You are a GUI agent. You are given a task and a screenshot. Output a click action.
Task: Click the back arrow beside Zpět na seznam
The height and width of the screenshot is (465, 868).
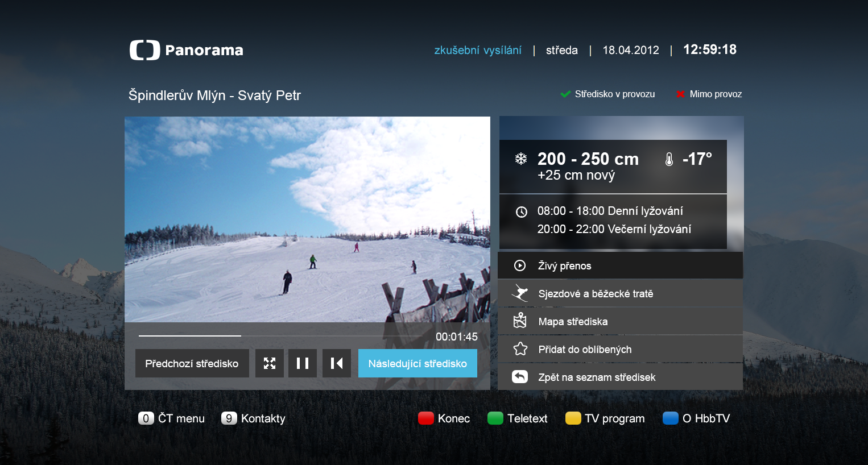coord(519,376)
